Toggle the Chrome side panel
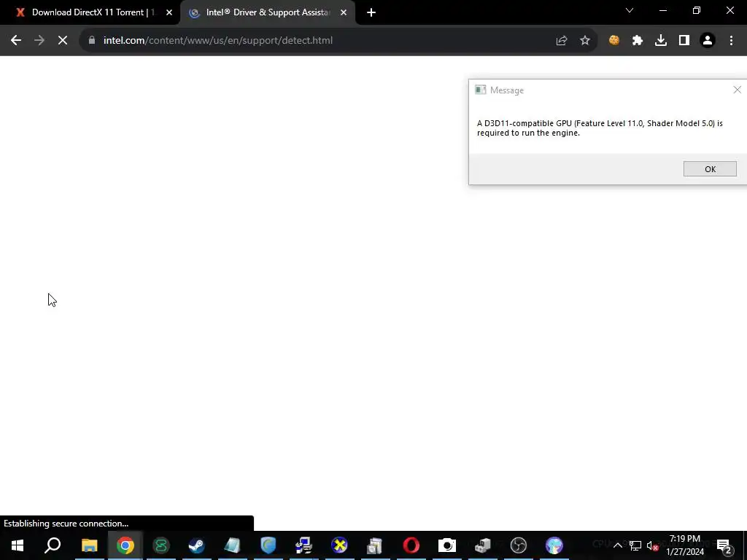This screenshot has height=560, width=747. (684, 41)
